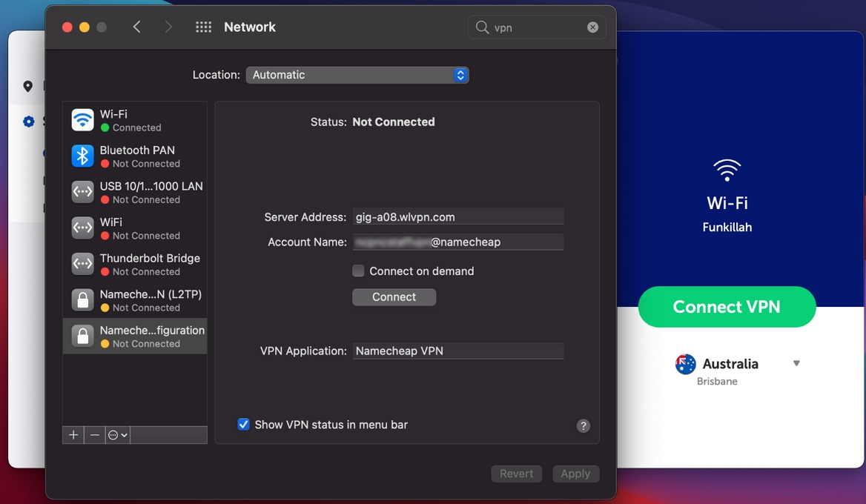The height and width of the screenshot is (504, 866).
Task: Clear the vpn search text
Action: tap(592, 27)
